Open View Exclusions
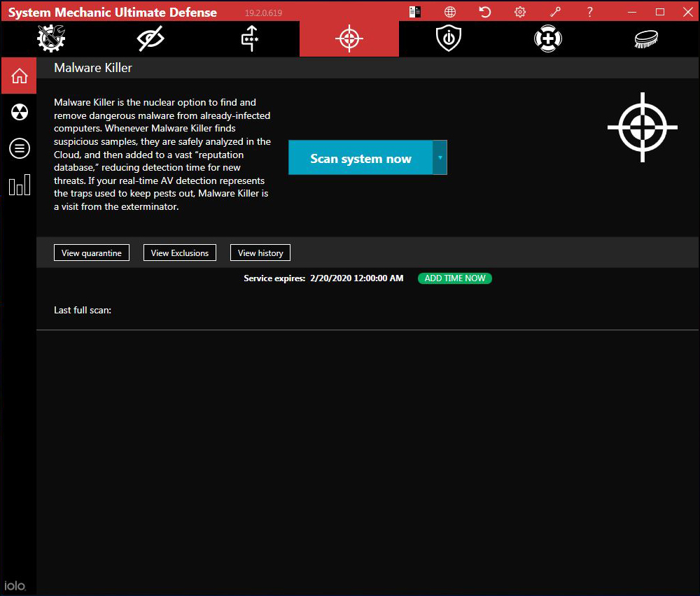 pos(179,253)
